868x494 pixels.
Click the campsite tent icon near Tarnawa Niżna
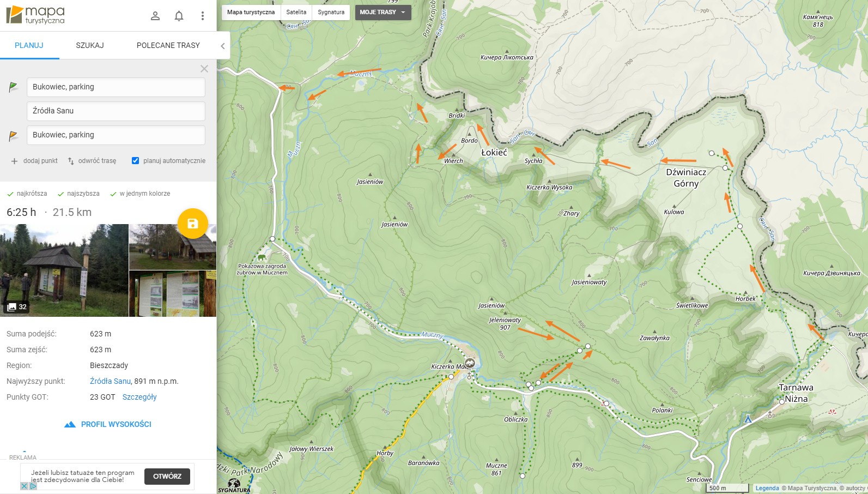(x=748, y=419)
